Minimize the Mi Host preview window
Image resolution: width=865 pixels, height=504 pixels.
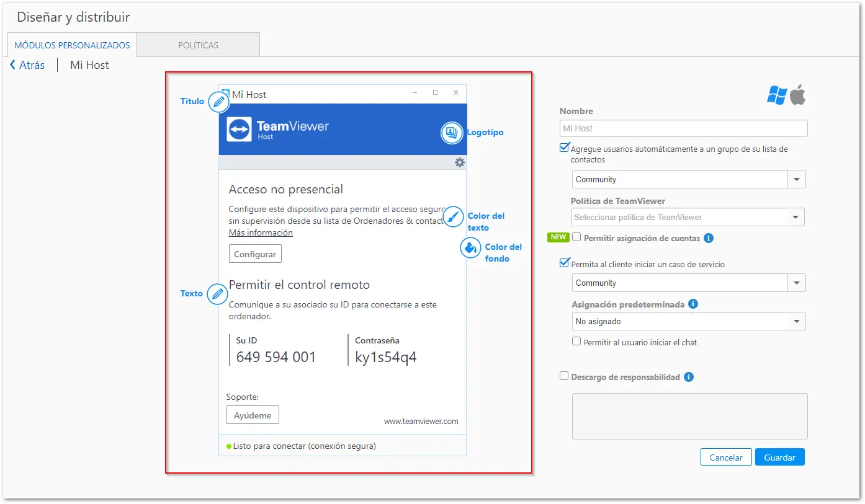point(415,92)
